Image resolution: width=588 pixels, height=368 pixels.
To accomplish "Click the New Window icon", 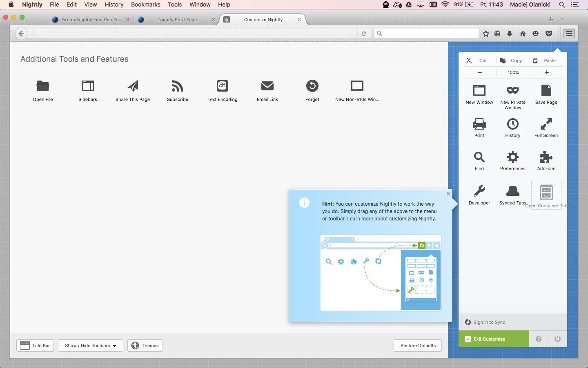I will [479, 90].
